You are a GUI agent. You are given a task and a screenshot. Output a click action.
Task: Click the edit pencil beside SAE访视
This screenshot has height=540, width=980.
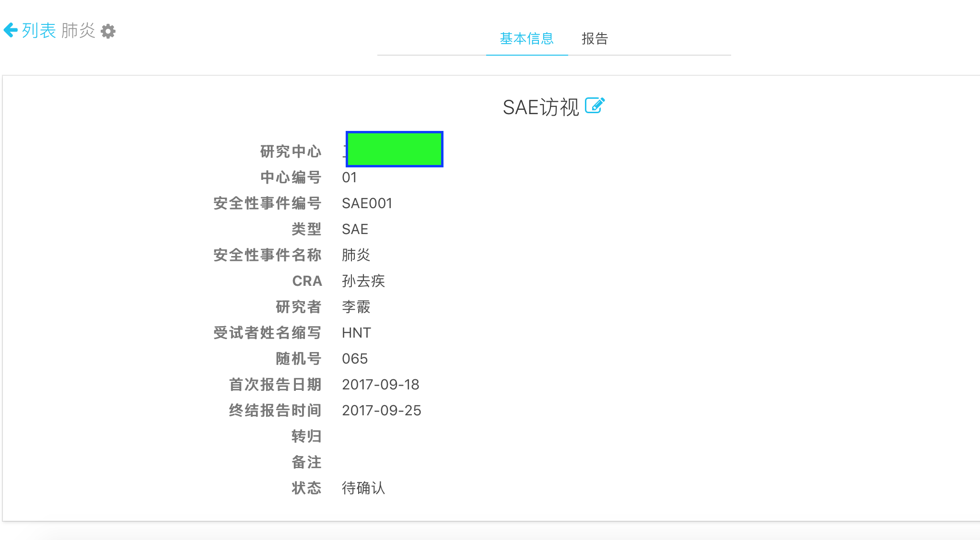coord(595,106)
